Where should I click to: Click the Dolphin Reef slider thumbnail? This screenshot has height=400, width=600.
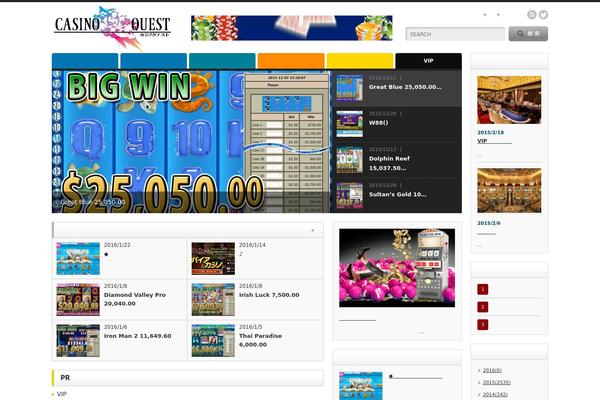[349, 160]
